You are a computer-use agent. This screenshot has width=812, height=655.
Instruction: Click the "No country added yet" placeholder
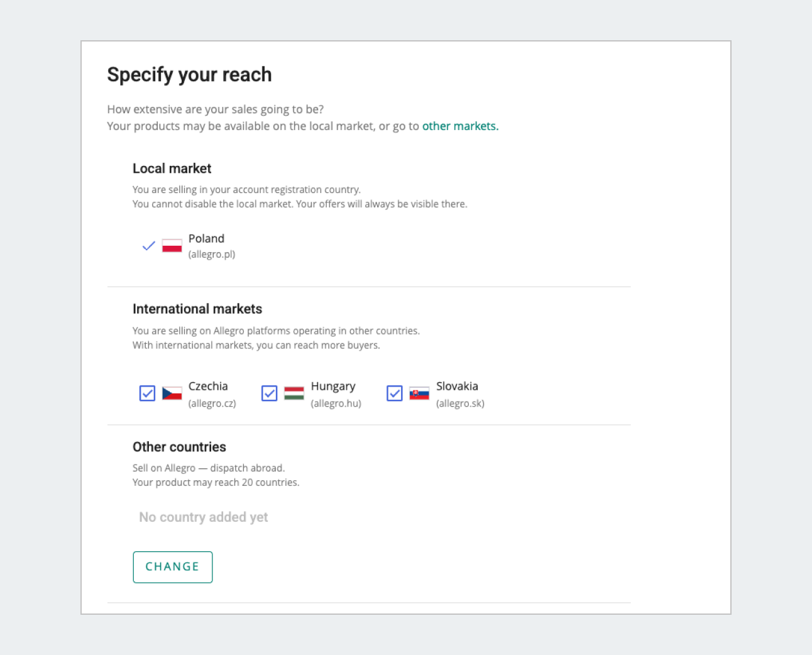pyautogui.click(x=204, y=517)
